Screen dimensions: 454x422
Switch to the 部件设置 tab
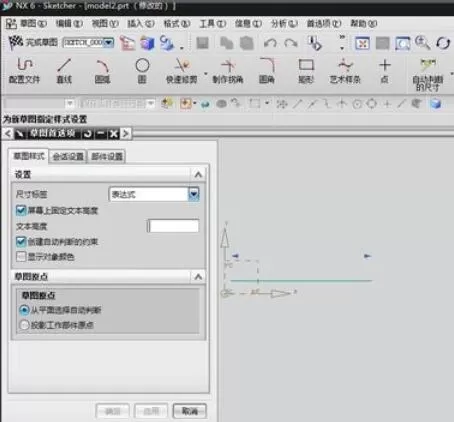(107, 156)
